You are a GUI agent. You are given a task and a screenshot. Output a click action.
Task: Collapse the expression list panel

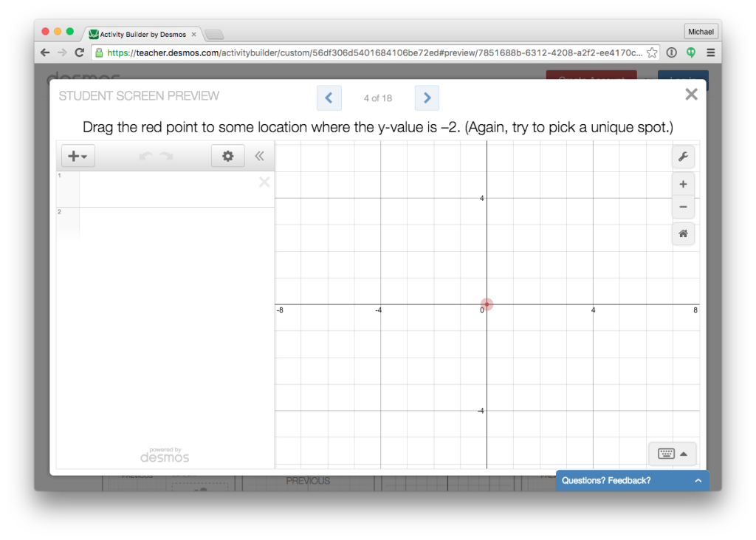[259, 156]
